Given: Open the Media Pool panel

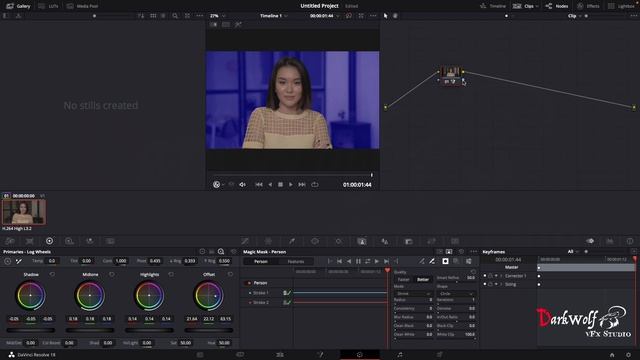Looking at the screenshot, I should [x=83, y=6].
